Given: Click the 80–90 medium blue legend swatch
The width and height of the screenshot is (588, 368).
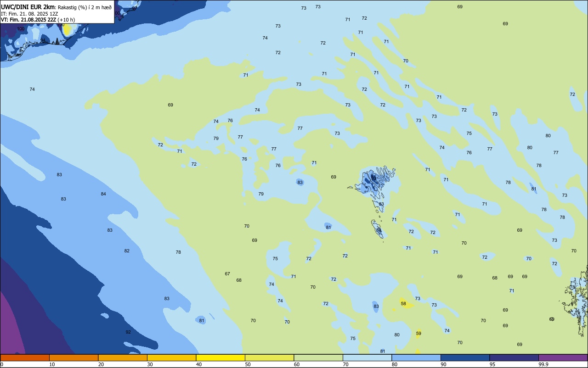Looking at the screenshot, I should pyautogui.click(x=416, y=357).
